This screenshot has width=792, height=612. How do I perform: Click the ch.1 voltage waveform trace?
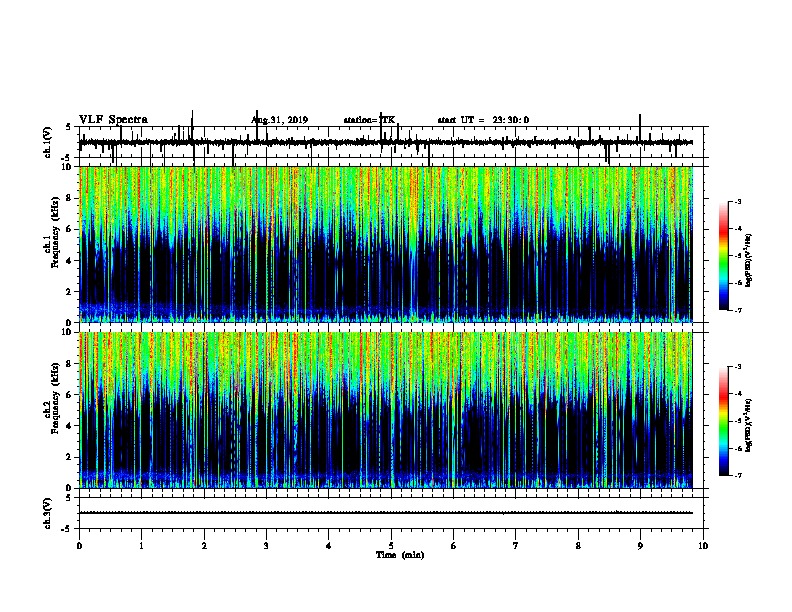pyautogui.click(x=385, y=142)
